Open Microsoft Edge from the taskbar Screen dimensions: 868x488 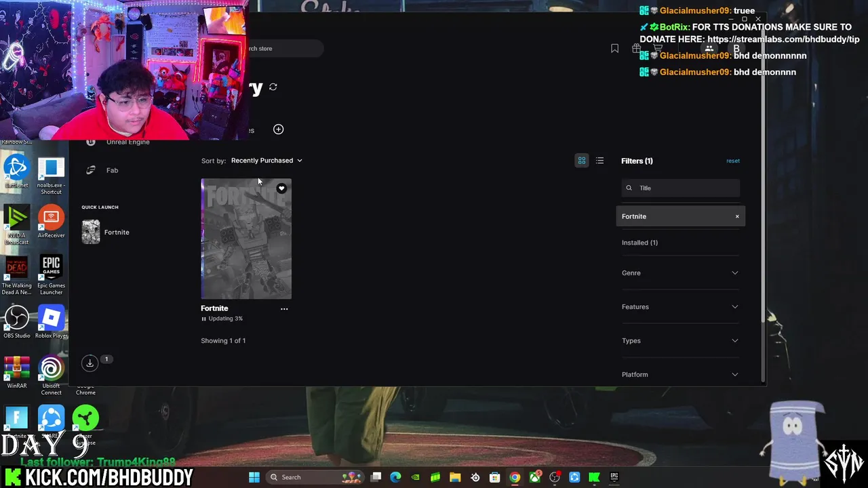point(396,477)
